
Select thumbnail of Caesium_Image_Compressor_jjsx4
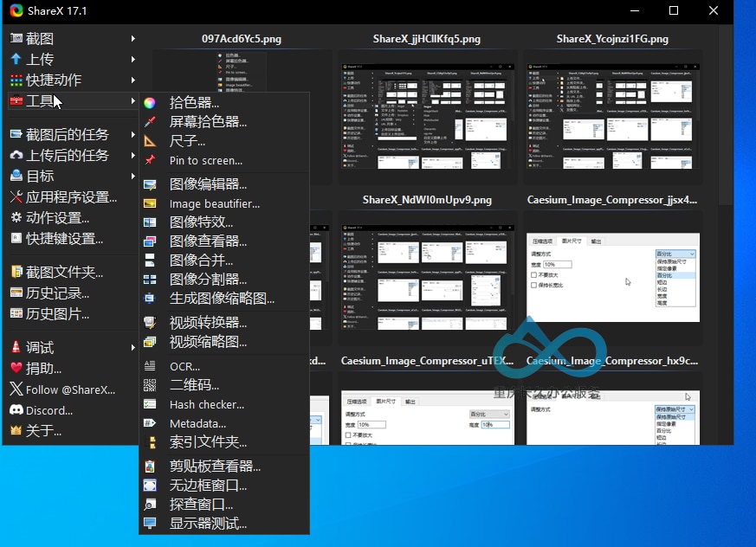(612, 277)
